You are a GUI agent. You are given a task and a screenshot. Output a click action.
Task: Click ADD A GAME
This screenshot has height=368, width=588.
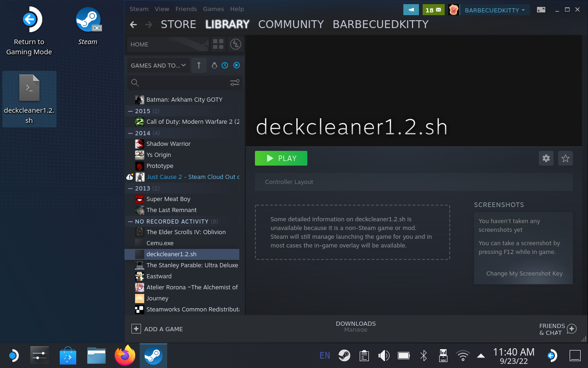(157, 329)
